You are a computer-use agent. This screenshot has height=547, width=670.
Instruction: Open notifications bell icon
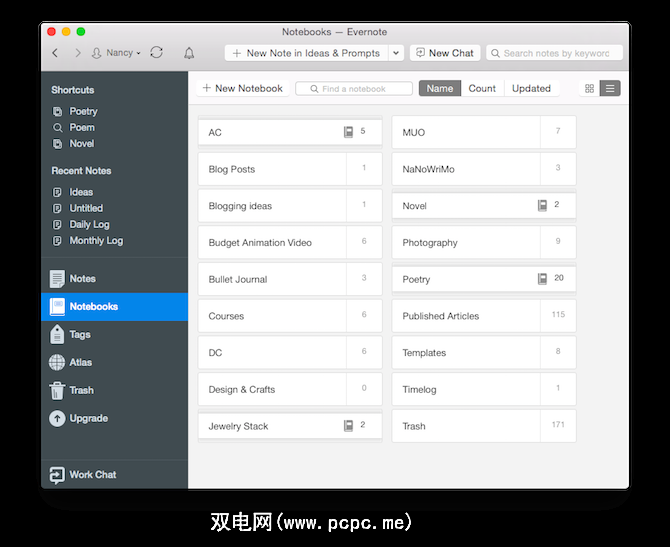[189, 53]
